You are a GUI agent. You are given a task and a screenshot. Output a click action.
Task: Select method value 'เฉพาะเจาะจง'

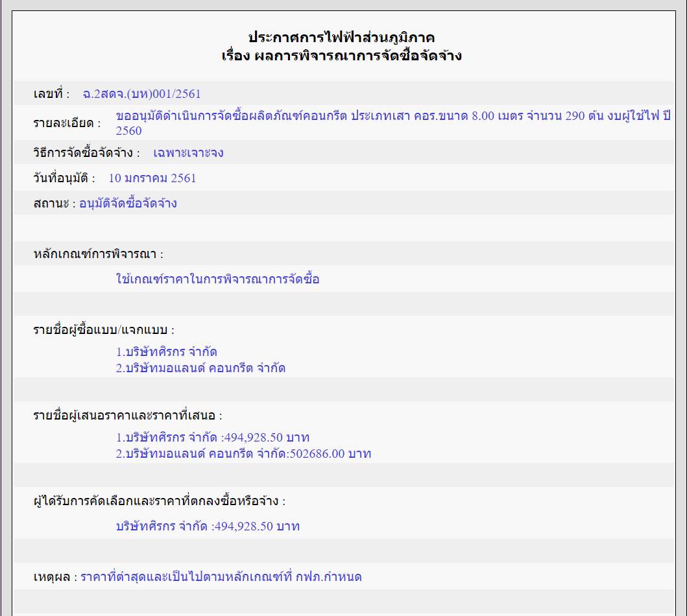tap(188, 153)
